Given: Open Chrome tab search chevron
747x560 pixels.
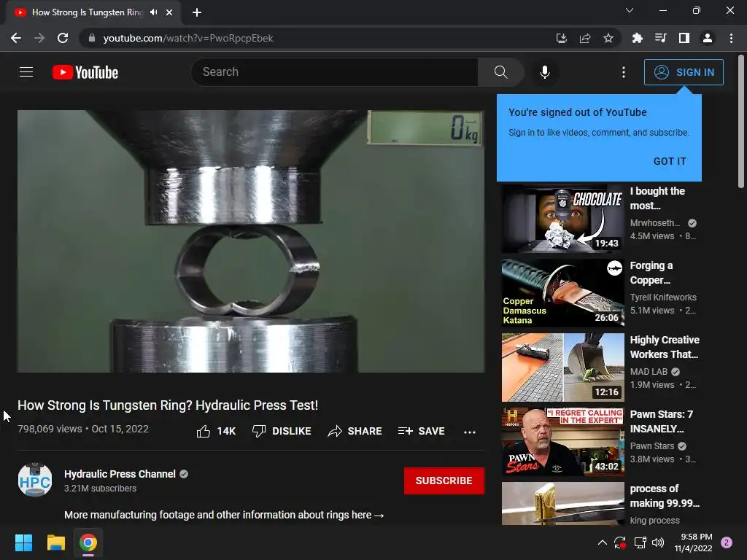Looking at the screenshot, I should coord(630,10).
